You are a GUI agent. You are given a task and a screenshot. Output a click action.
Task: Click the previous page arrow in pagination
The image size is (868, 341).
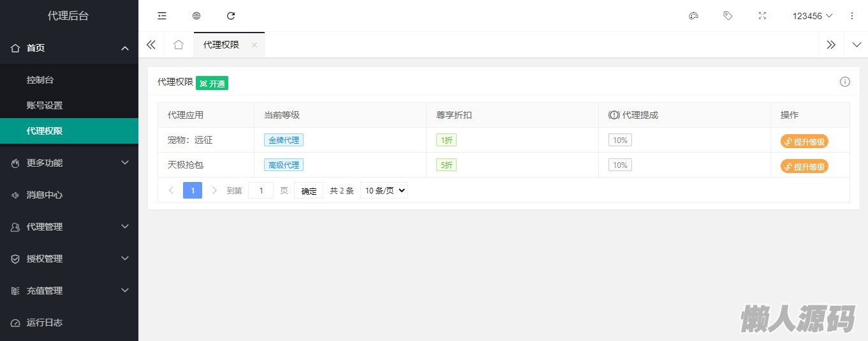[171, 190]
